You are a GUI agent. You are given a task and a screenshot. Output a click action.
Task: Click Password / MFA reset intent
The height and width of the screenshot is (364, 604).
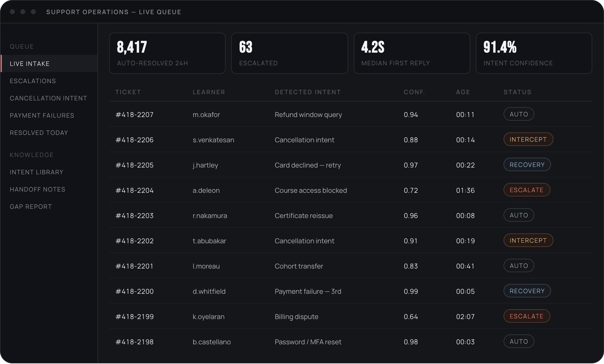[x=308, y=342]
